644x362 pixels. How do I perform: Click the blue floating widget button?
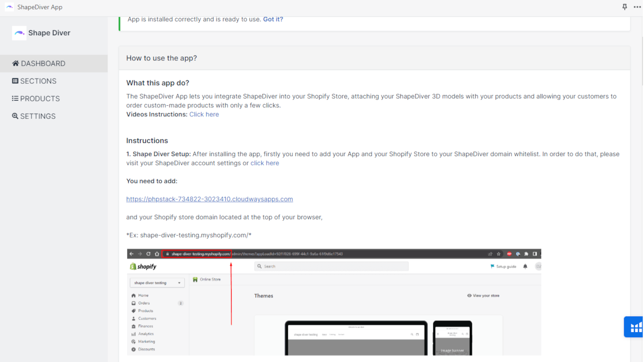pyautogui.click(x=634, y=327)
